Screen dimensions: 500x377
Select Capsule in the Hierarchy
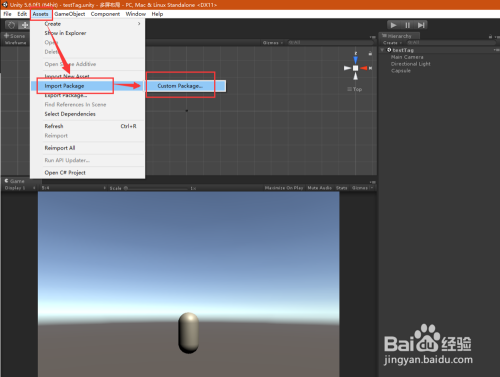(401, 71)
